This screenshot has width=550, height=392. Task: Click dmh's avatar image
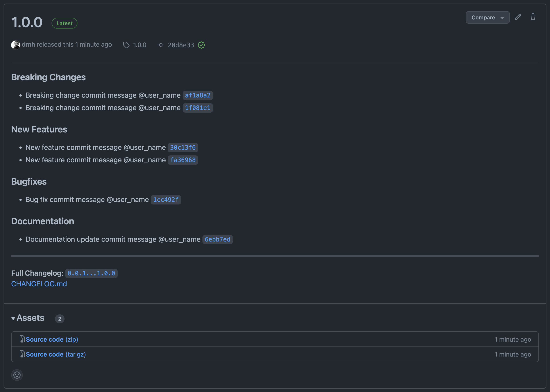pyautogui.click(x=16, y=44)
